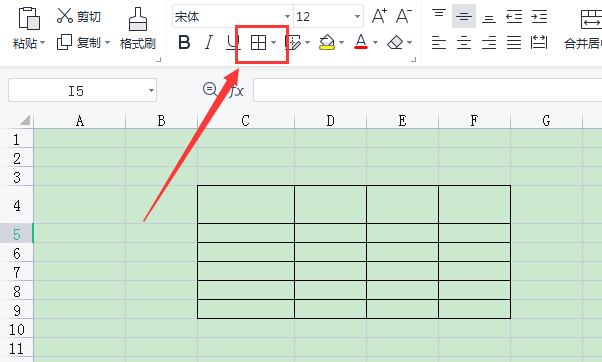Image resolution: width=602 pixels, height=362 pixels.
Task: Click the yellow fill color bucket
Action: (327, 42)
